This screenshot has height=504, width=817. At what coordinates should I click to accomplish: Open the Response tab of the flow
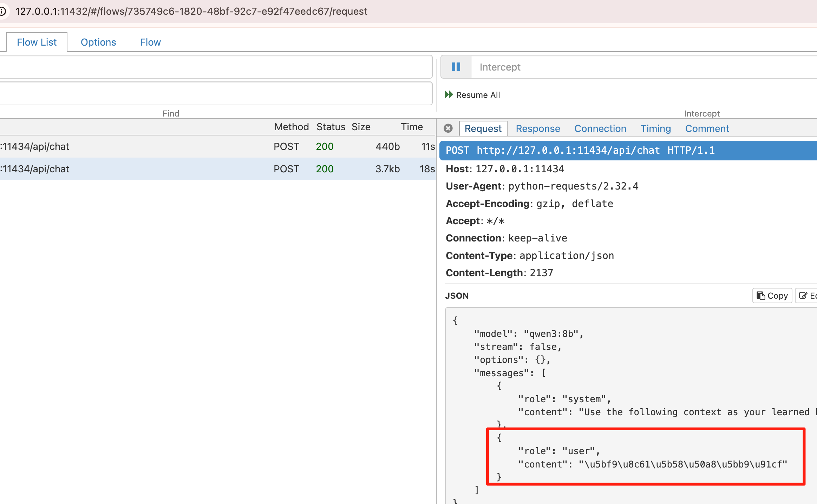tap(538, 128)
